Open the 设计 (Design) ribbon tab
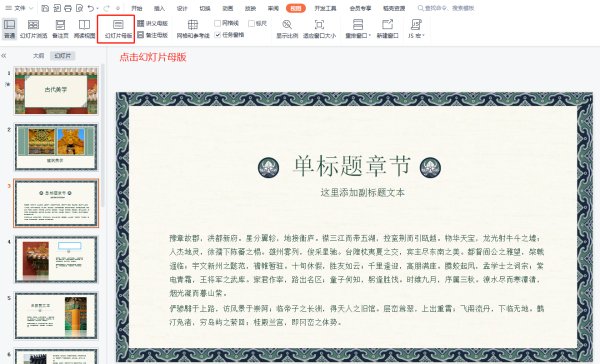Viewport: 600px width, 364px height. 182,8
